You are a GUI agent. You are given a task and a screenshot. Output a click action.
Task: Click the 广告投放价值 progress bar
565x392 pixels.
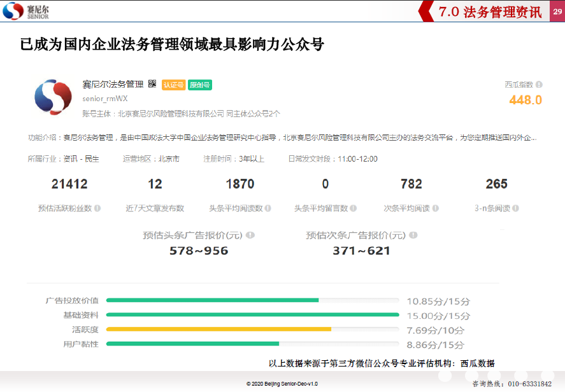point(253,300)
